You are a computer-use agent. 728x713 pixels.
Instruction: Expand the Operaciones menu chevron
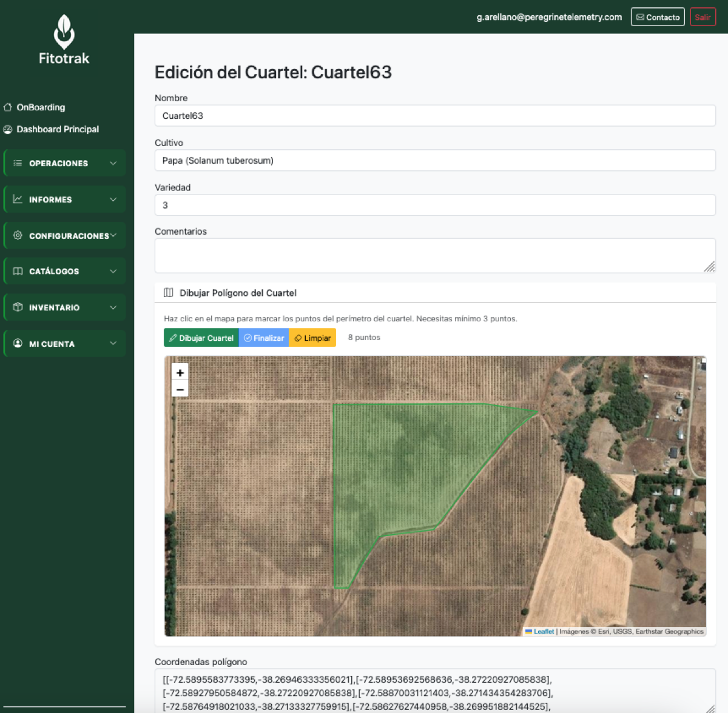point(113,163)
